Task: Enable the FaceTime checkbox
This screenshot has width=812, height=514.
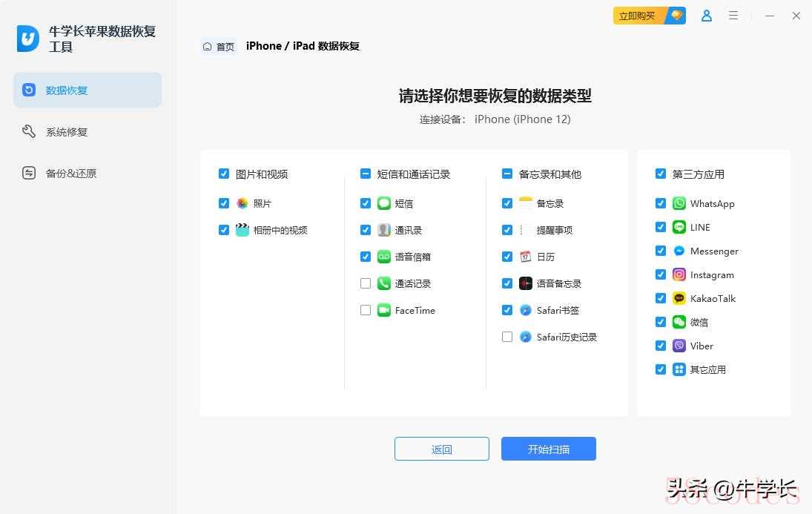Action: tap(366, 310)
